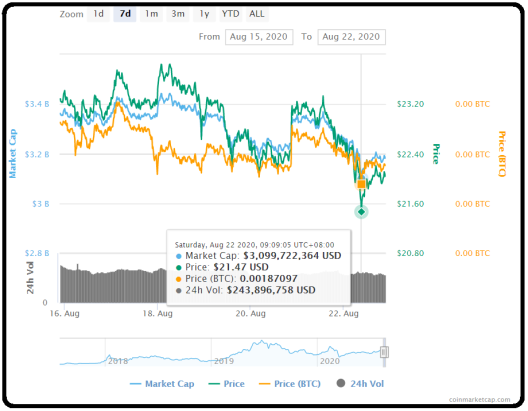Choose the YTD zoom option

(x=231, y=14)
